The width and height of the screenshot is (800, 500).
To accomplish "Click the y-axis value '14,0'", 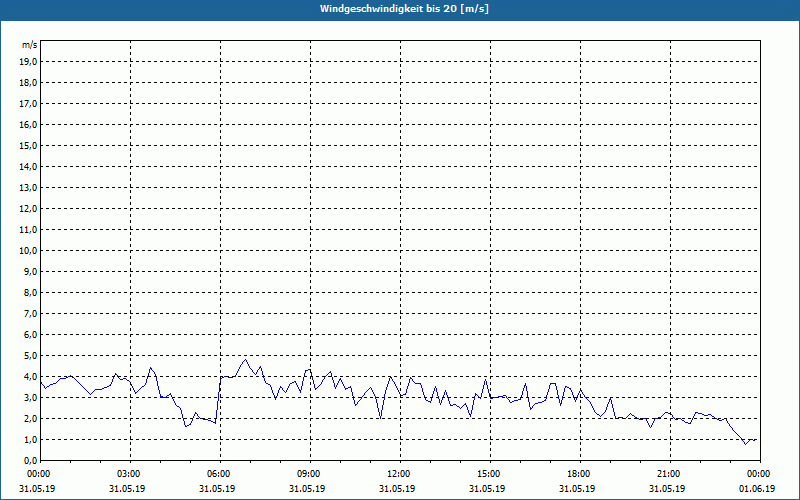I will point(28,166).
